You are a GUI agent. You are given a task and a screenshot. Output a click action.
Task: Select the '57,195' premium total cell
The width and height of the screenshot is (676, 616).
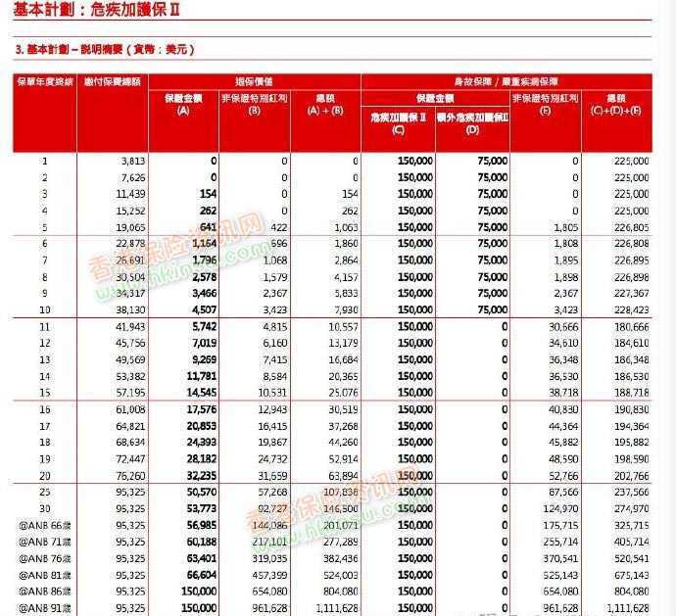pyautogui.click(x=130, y=393)
